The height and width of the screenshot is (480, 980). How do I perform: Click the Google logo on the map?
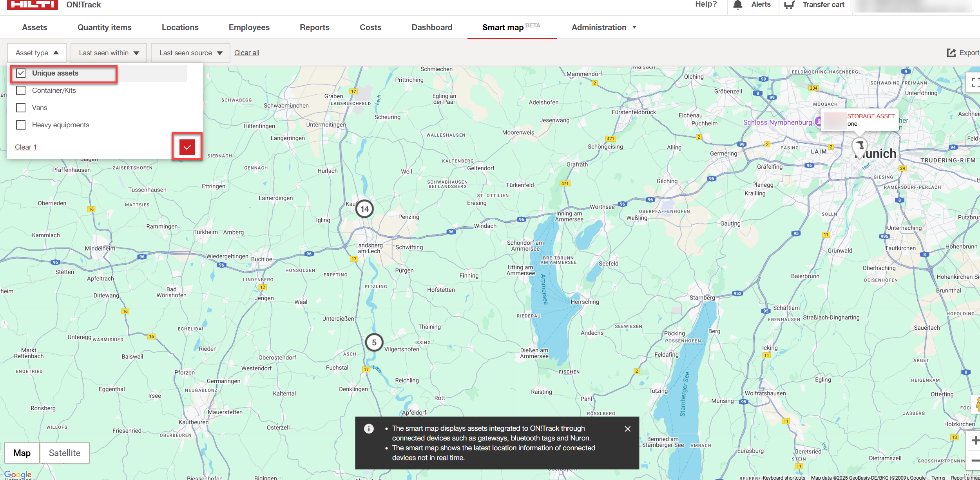(18, 475)
